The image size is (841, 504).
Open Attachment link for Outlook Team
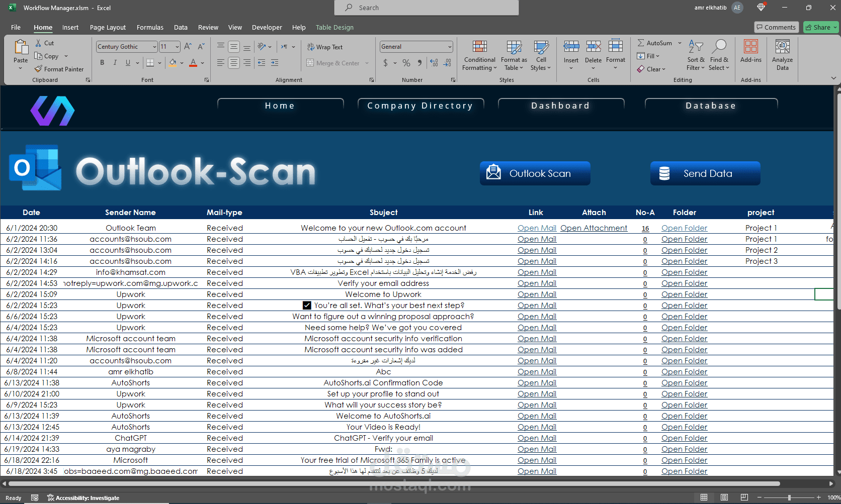pyautogui.click(x=594, y=228)
